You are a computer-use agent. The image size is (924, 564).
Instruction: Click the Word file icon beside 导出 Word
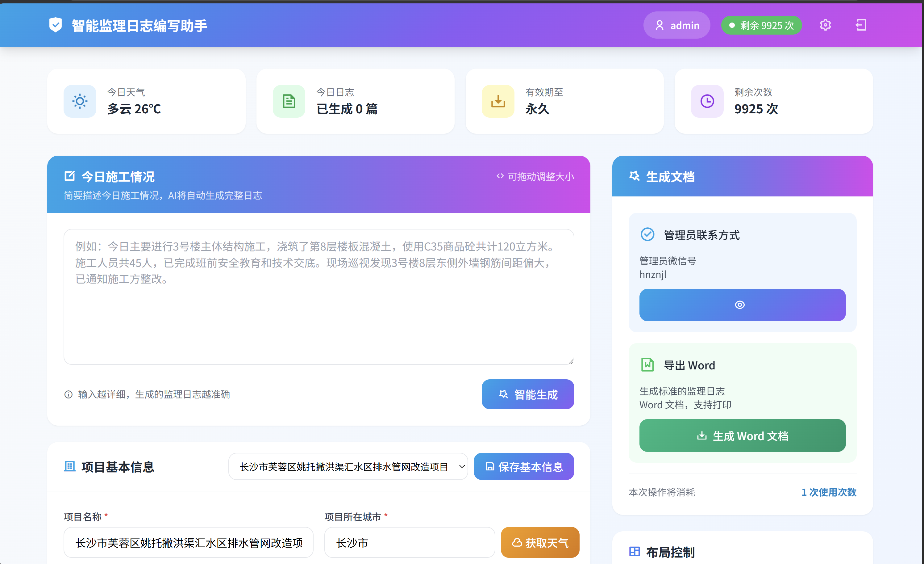tap(647, 365)
